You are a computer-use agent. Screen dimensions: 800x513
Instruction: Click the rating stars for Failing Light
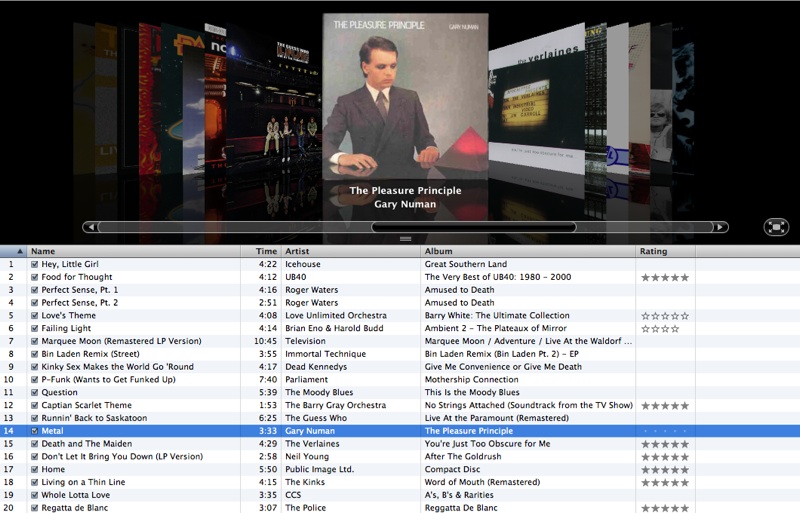pos(660,329)
